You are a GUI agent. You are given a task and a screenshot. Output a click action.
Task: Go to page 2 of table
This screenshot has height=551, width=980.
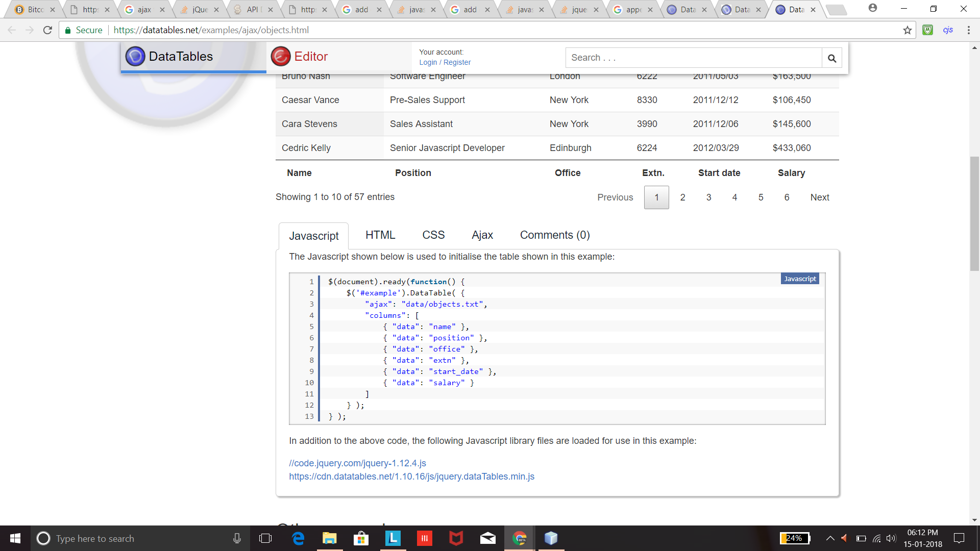coord(682,197)
